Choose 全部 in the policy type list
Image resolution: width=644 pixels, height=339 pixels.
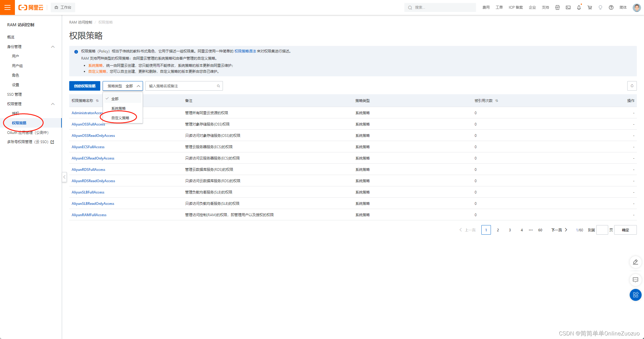pos(123,98)
